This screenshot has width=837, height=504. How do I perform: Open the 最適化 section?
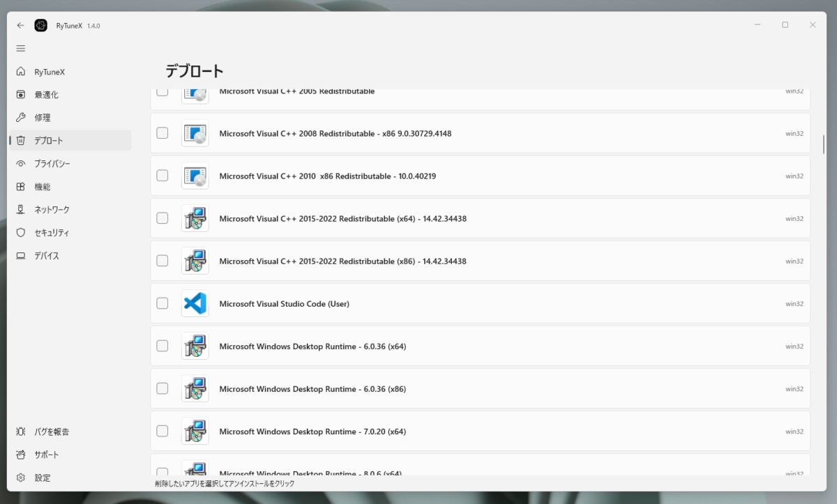70,95
